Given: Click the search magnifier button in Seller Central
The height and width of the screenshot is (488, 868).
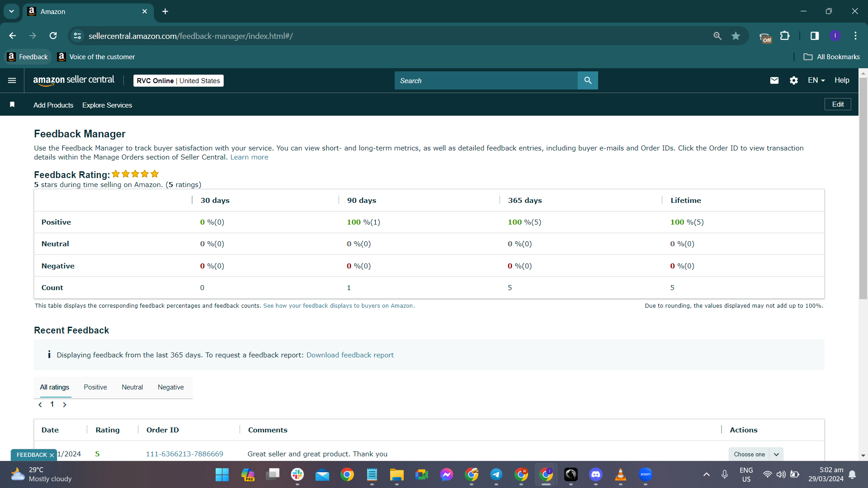Looking at the screenshot, I should [x=588, y=80].
